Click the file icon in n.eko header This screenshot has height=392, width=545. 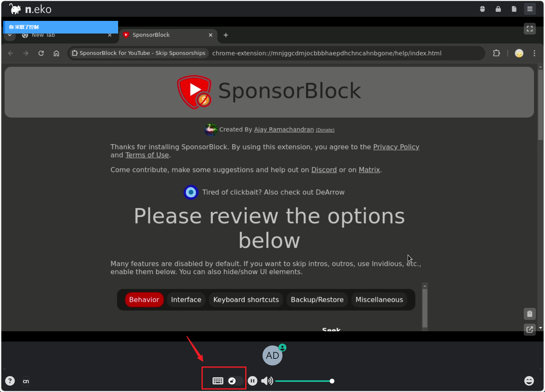(x=514, y=9)
